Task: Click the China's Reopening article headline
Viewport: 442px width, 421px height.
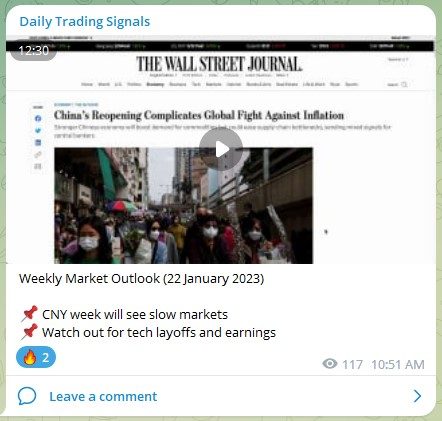Action: click(199, 115)
